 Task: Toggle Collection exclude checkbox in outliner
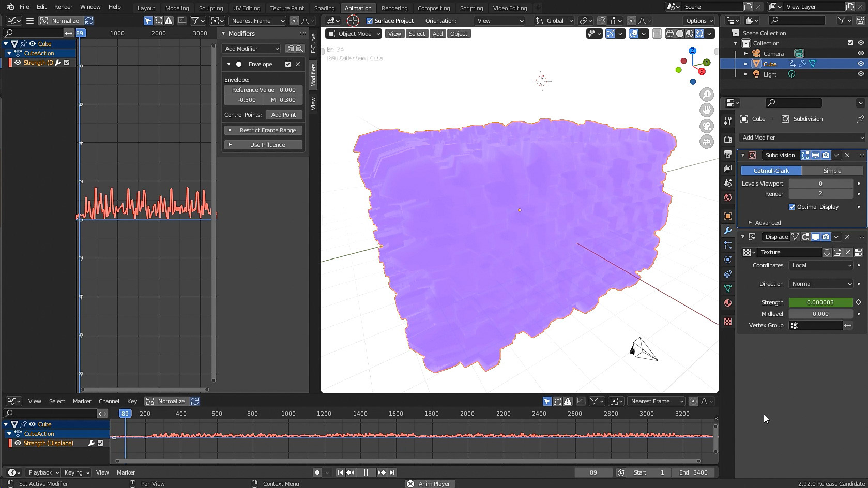click(850, 43)
